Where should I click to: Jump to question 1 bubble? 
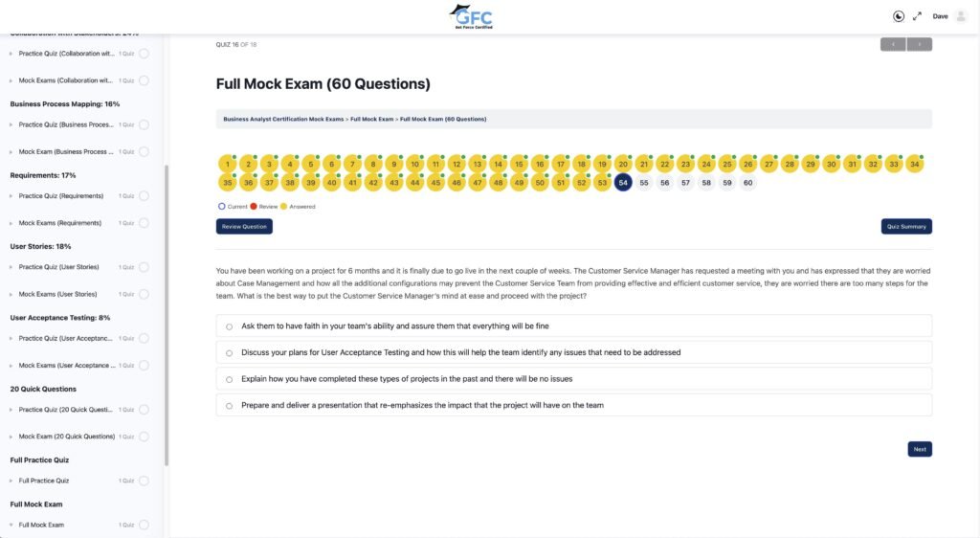point(228,165)
